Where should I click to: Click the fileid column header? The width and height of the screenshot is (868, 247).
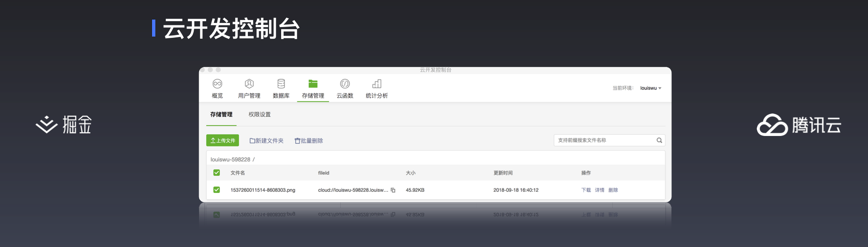pyautogui.click(x=324, y=173)
